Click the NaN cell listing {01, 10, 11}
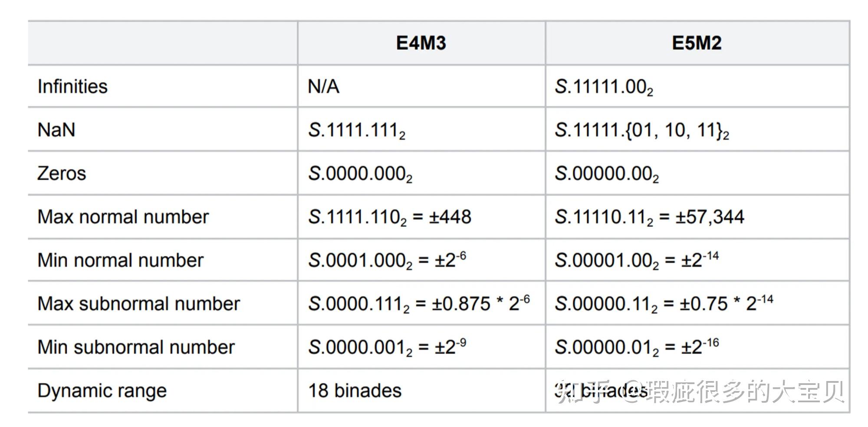This screenshot has height=427, width=868. (641, 130)
